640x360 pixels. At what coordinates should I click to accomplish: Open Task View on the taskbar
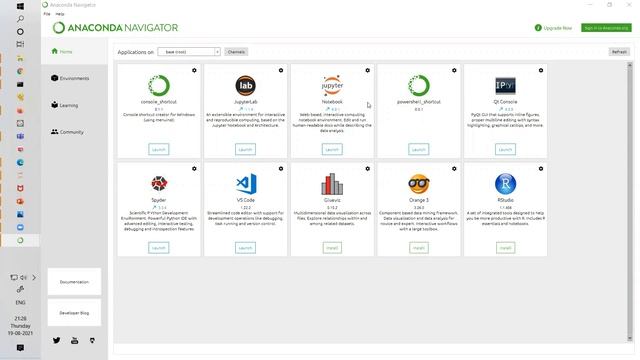pos(20,44)
